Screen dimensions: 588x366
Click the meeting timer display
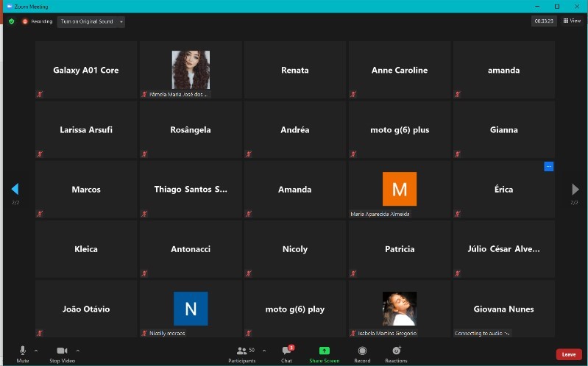coord(544,21)
